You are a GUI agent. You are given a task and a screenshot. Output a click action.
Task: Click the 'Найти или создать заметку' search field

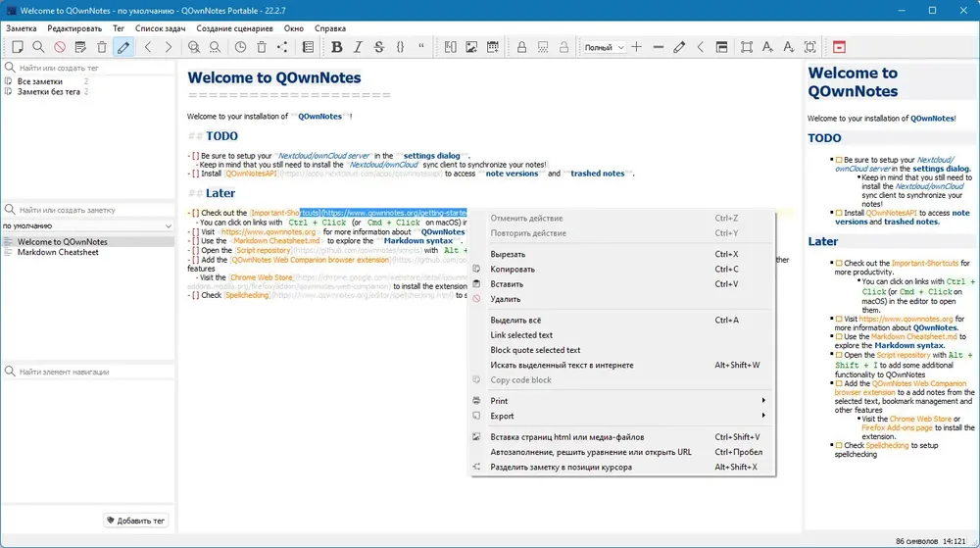88,210
